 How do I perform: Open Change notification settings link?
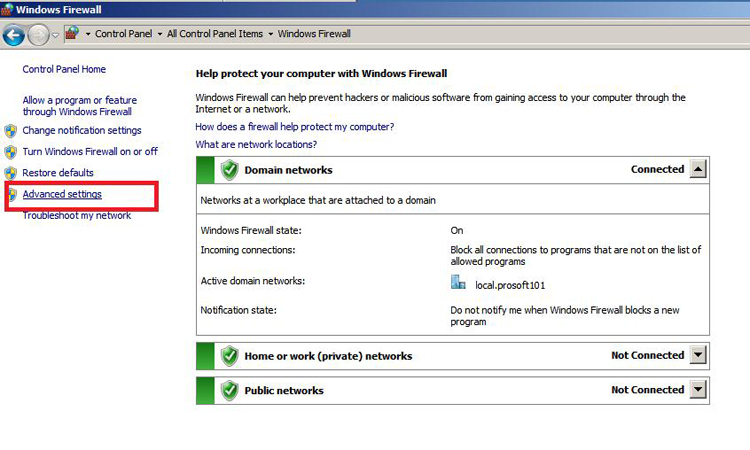(x=82, y=131)
